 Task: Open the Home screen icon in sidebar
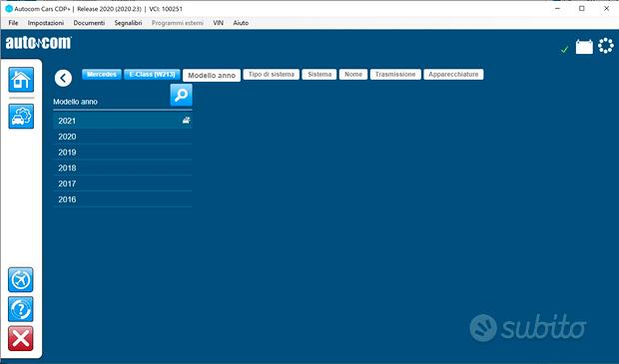(x=21, y=79)
